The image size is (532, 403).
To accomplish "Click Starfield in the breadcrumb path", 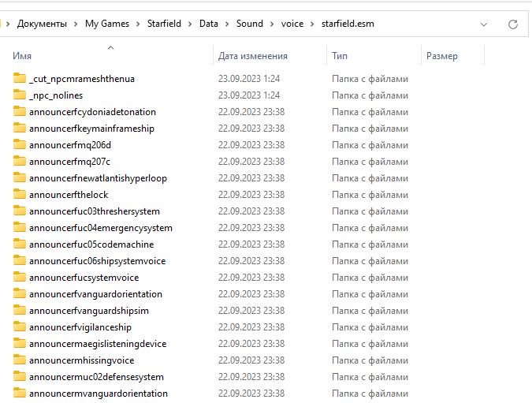I will pyautogui.click(x=164, y=24).
